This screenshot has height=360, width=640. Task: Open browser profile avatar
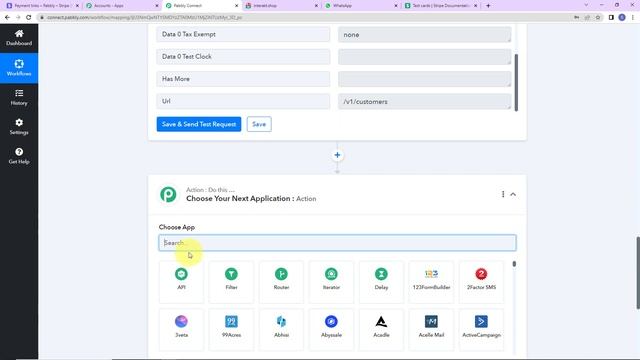pyautogui.click(x=622, y=17)
